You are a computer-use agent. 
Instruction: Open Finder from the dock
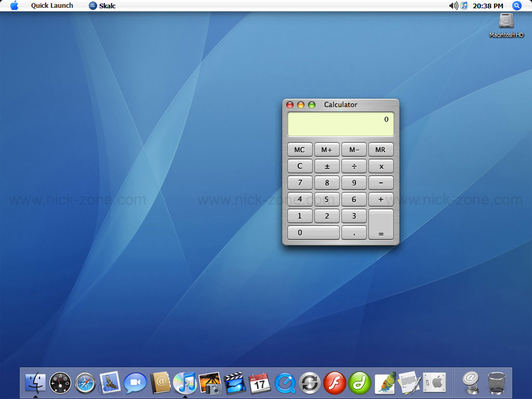click(35, 382)
